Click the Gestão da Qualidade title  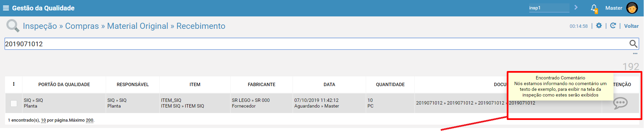pyautogui.click(x=43, y=8)
